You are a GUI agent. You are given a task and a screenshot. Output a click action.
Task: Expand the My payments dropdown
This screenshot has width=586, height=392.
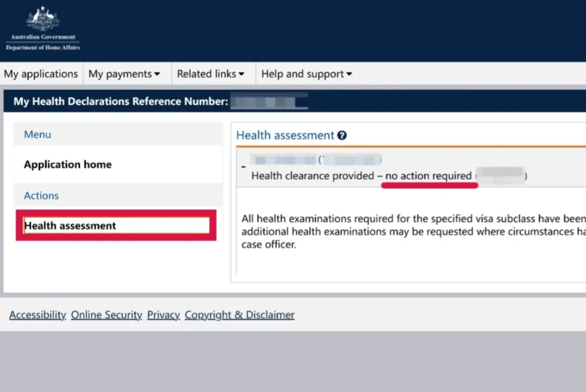point(124,74)
